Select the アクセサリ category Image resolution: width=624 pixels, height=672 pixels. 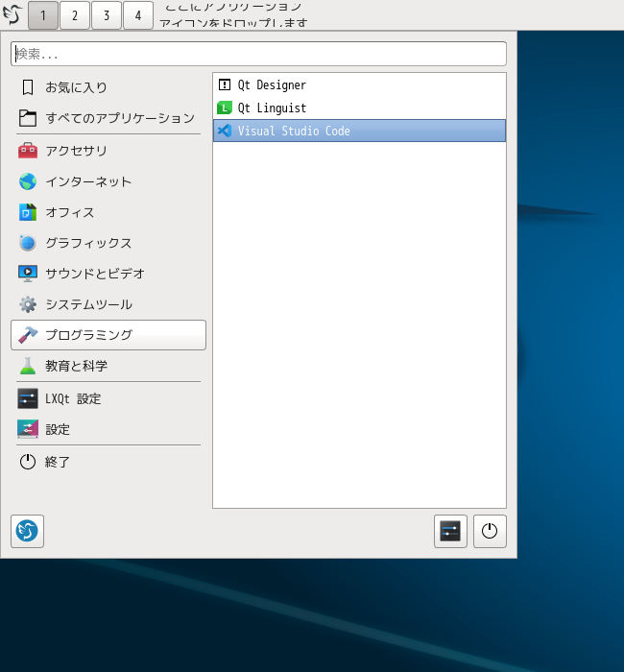pyautogui.click(x=108, y=151)
